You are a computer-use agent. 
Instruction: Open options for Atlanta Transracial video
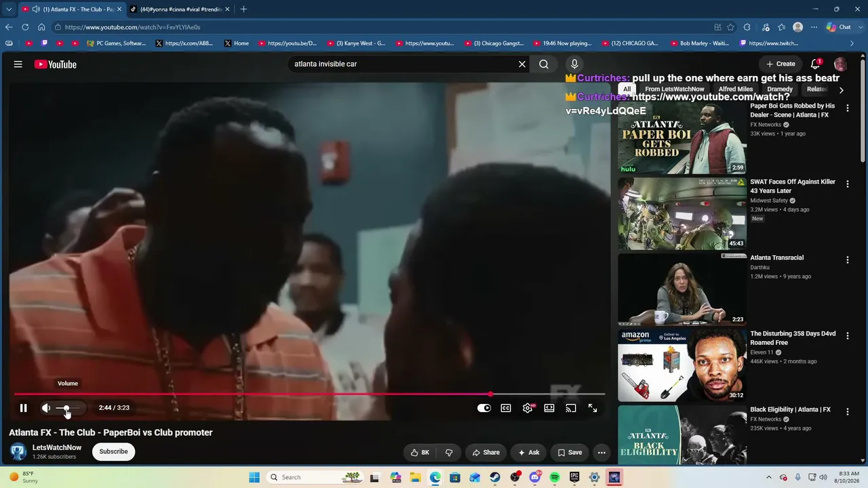pos(847,260)
